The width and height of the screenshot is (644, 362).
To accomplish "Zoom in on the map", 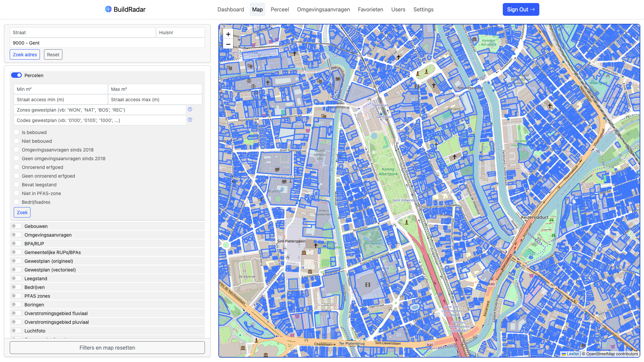I will coord(228,34).
